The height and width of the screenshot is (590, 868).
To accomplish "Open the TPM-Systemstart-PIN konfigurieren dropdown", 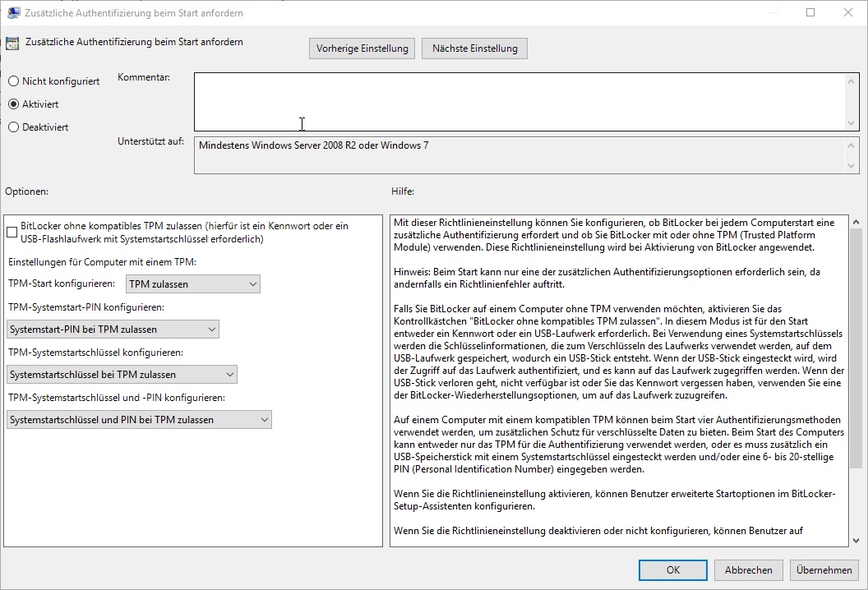I will pyautogui.click(x=113, y=330).
